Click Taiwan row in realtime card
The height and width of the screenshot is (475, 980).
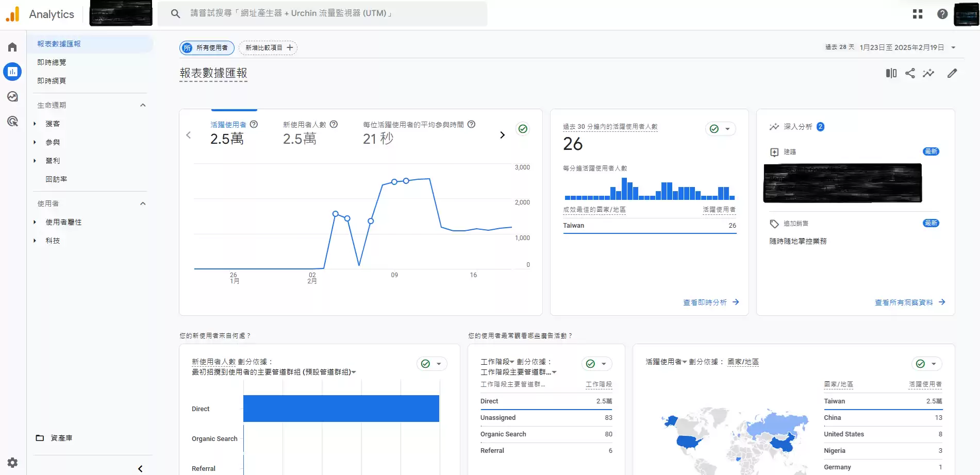(x=650, y=226)
